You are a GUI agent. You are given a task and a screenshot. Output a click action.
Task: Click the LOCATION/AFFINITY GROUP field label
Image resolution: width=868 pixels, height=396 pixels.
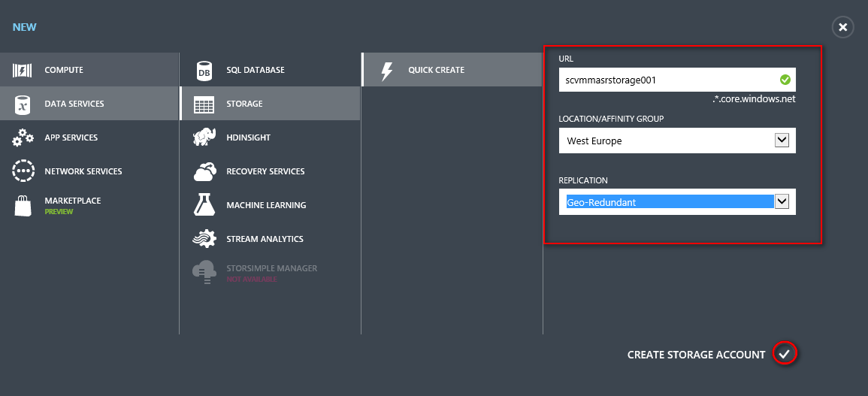tap(611, 119)
